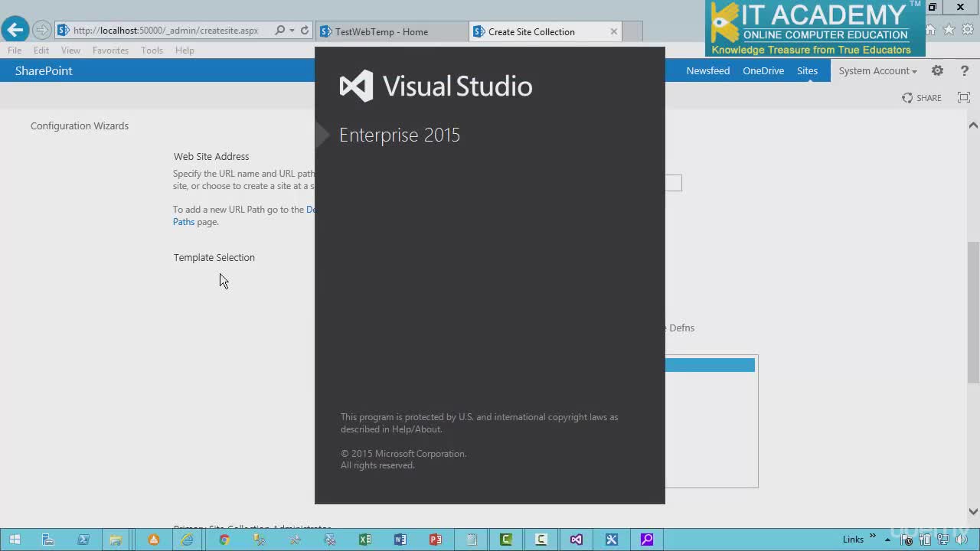The width and height of the screenshot is (980, 551).
Task: Open the Sites link
Action: (807, 70)
